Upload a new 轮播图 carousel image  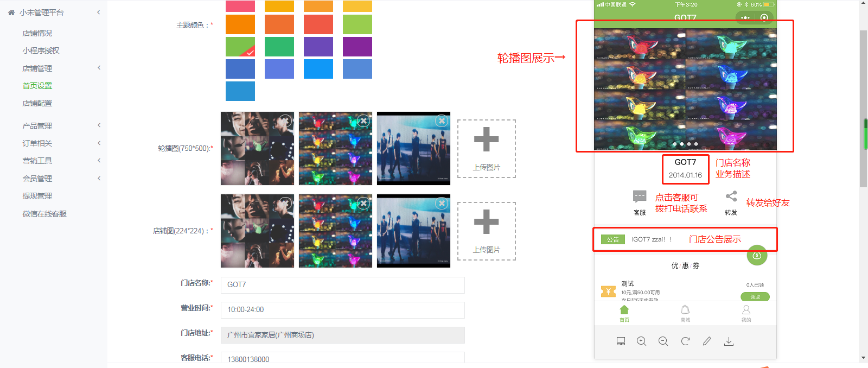(x=486, y=149)
